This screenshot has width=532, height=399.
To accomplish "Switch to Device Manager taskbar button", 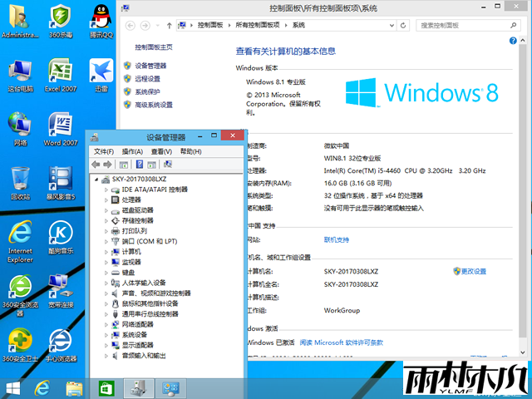I will tap(139, 388).
